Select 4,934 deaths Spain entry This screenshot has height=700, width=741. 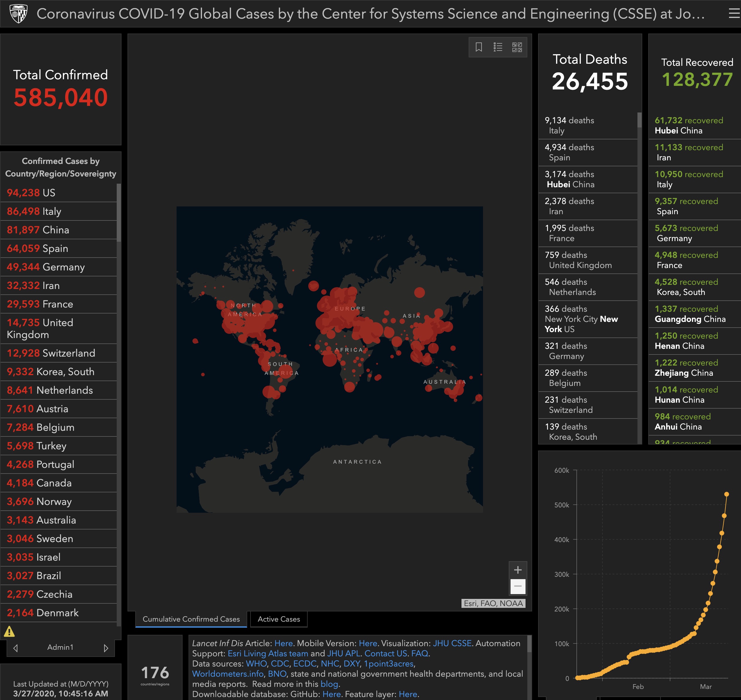coord(587,153)
